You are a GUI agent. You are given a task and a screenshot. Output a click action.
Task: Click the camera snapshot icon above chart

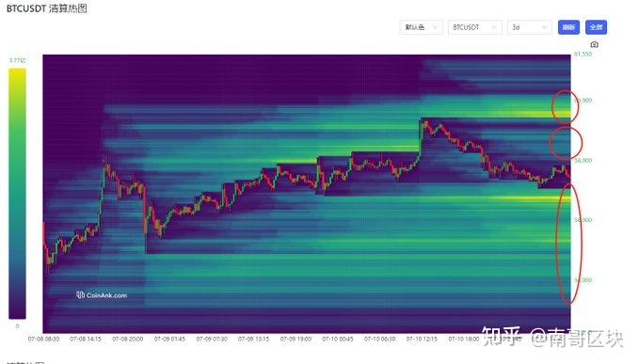[x=594, y=44]
